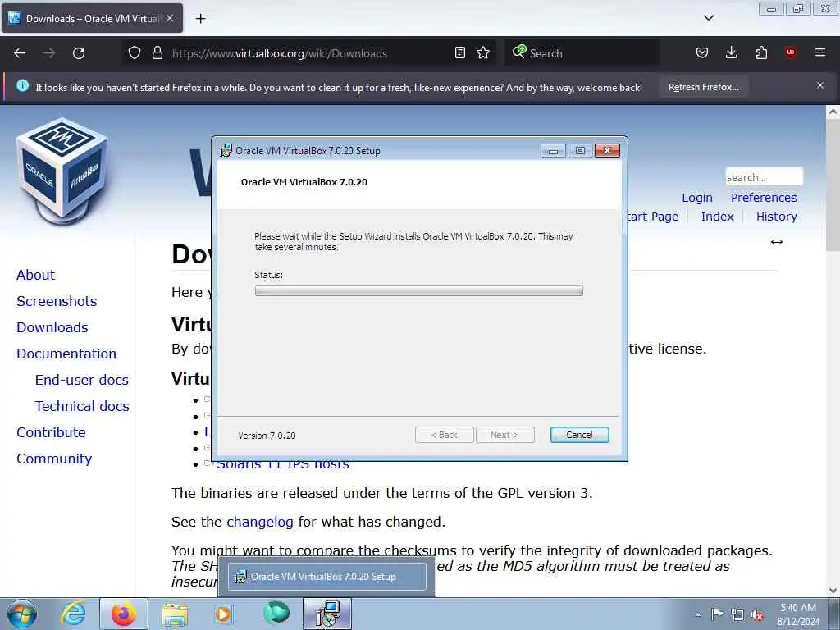Click the taskbar preview Oracle VM VirtualBox Setup

(x=326, y=577)
